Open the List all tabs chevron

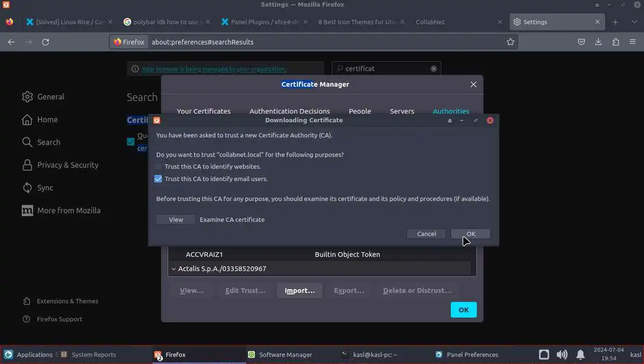pos(634,22)
